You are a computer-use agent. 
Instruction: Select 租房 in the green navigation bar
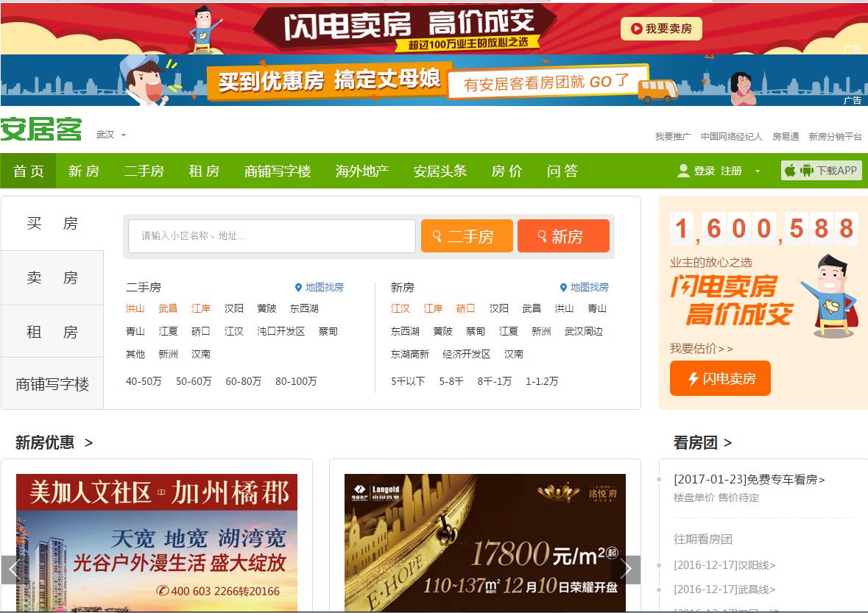coord(204,171)
